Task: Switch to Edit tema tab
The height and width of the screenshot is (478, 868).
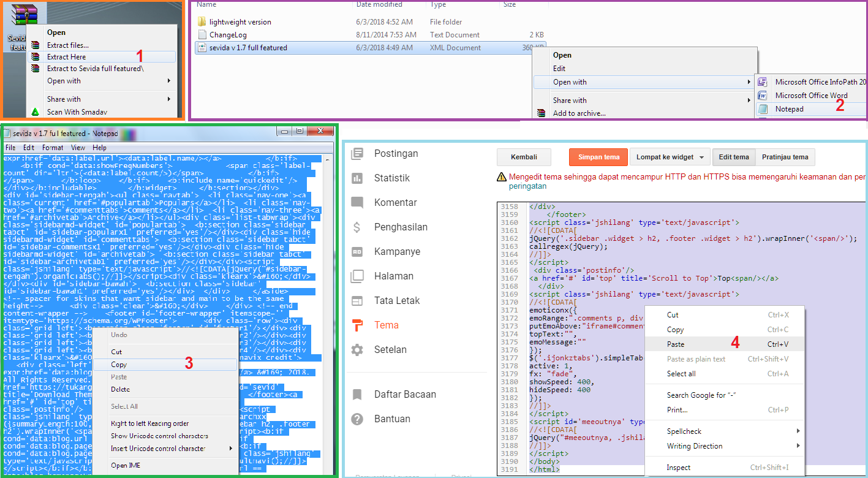Action: (x=734, y=157)
